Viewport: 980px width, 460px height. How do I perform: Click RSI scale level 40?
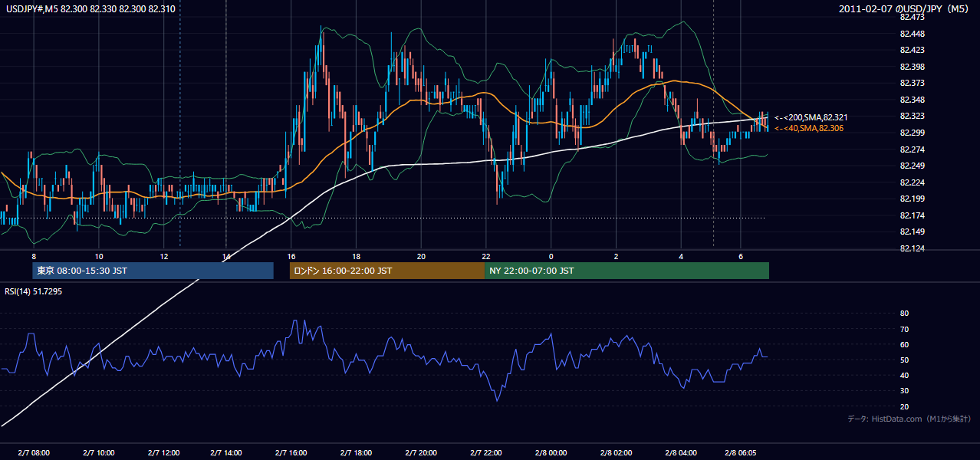[904, 375]
